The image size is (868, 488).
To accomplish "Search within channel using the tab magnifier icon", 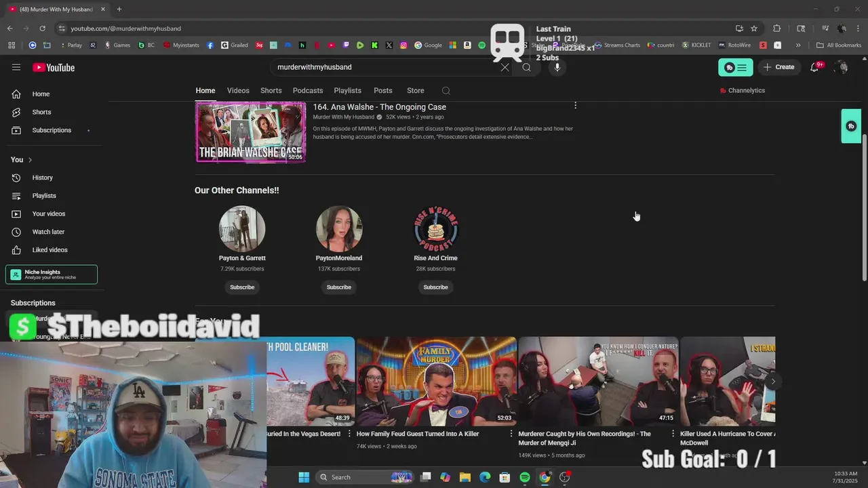I will (x=446, y=91).
